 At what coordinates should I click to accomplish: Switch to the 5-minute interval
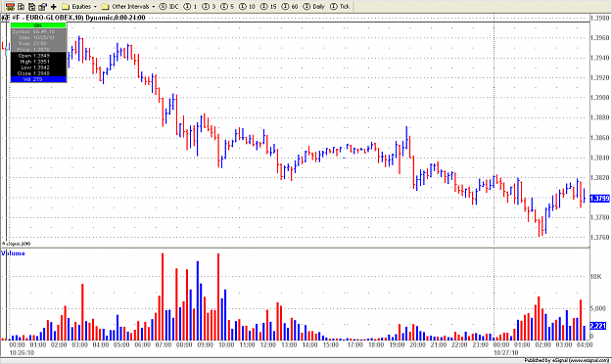pyautogui.click(x=227, y=7)
